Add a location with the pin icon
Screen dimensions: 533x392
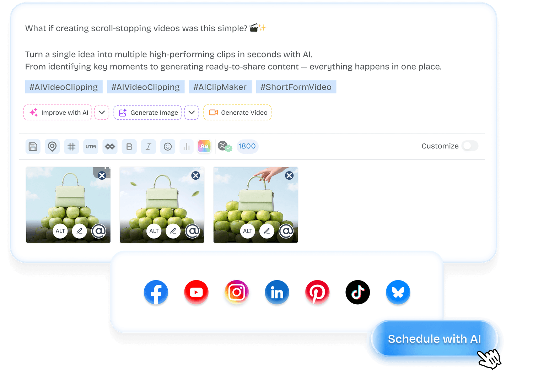pos(52,147)
